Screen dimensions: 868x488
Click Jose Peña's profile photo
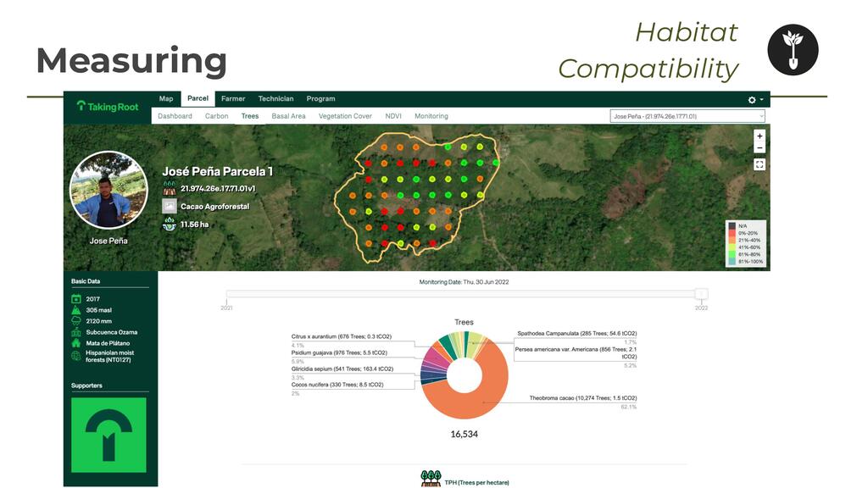point(108,191)
